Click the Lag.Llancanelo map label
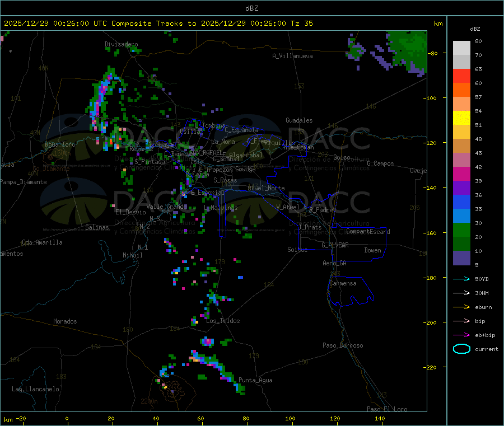 coord(35,389)
